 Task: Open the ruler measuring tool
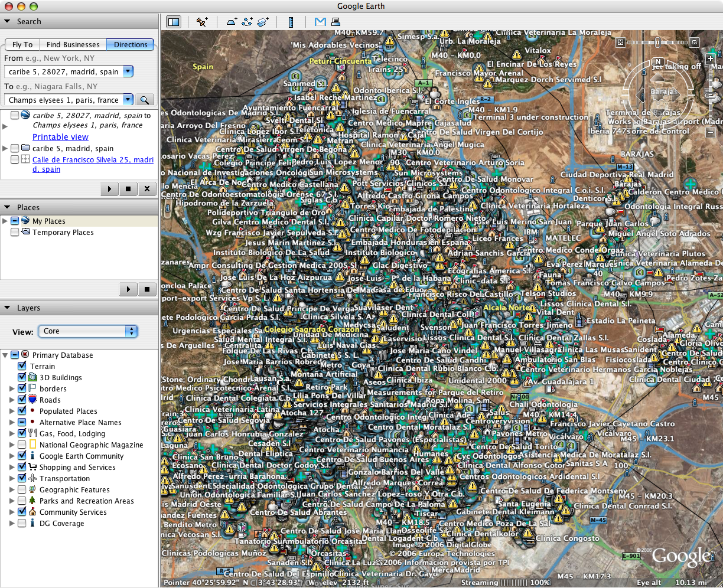(x=291, y=22)
